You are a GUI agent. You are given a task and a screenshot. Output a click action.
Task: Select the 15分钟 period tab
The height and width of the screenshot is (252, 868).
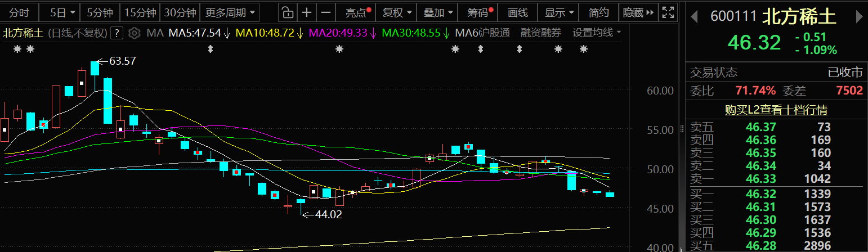coord(140,12)
